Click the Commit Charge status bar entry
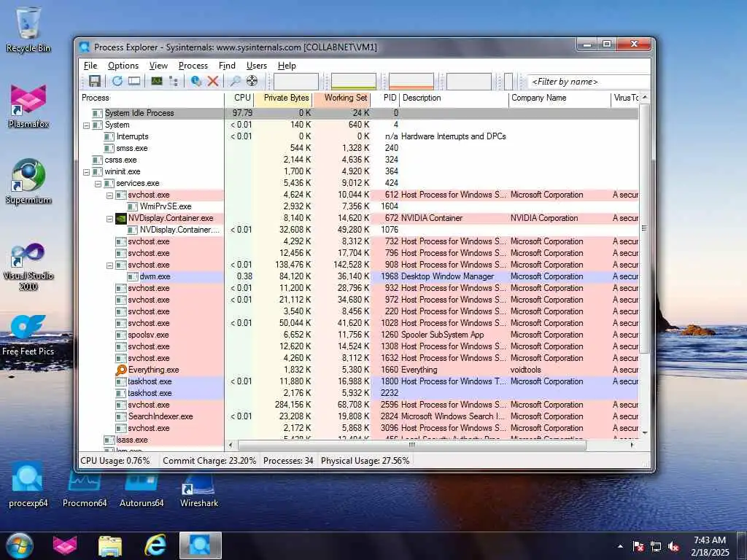 tap(209, 461)
